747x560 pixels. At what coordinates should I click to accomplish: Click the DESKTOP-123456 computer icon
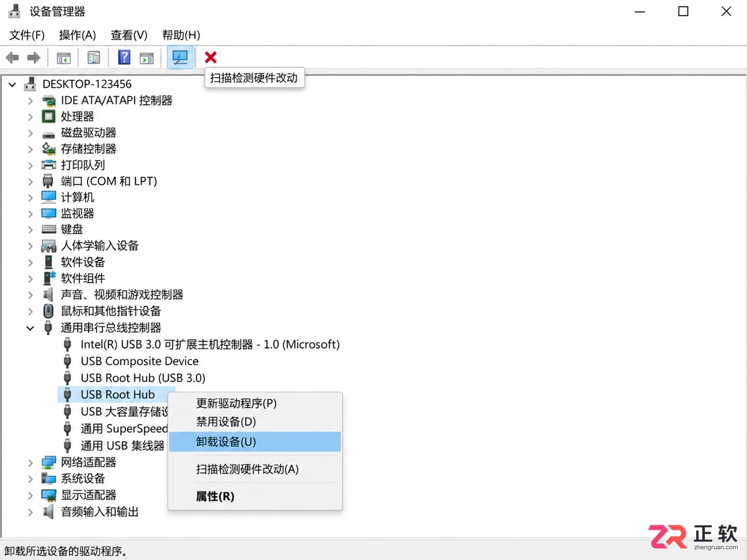pyautogui.click(x=30, y=84)
